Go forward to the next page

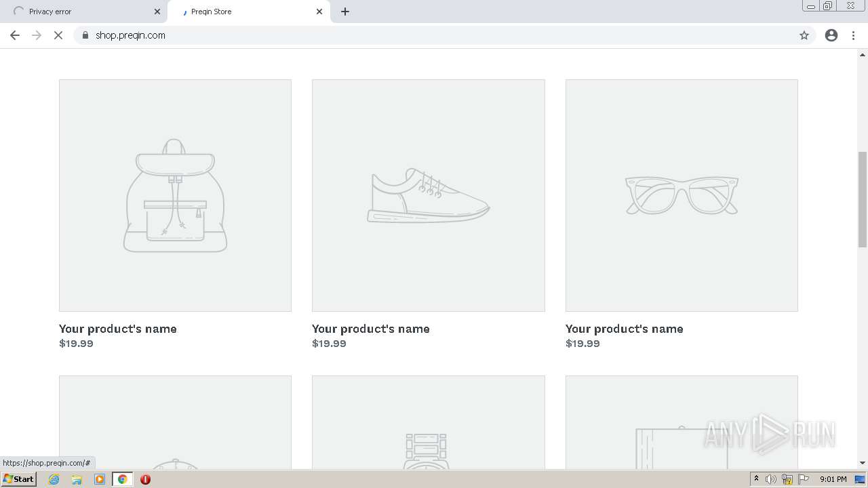pyautogui.click(x=37, y=35)
